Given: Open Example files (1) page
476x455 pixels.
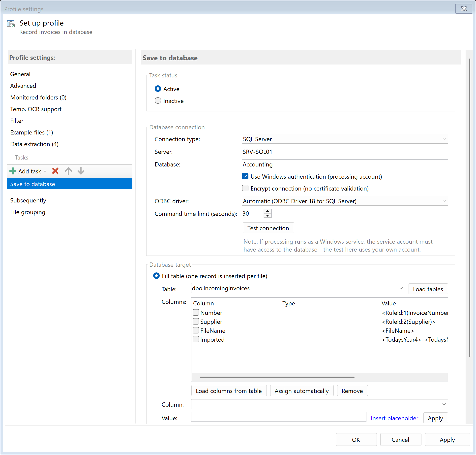Looking at the screenshot, I should (x=32, y=132).
